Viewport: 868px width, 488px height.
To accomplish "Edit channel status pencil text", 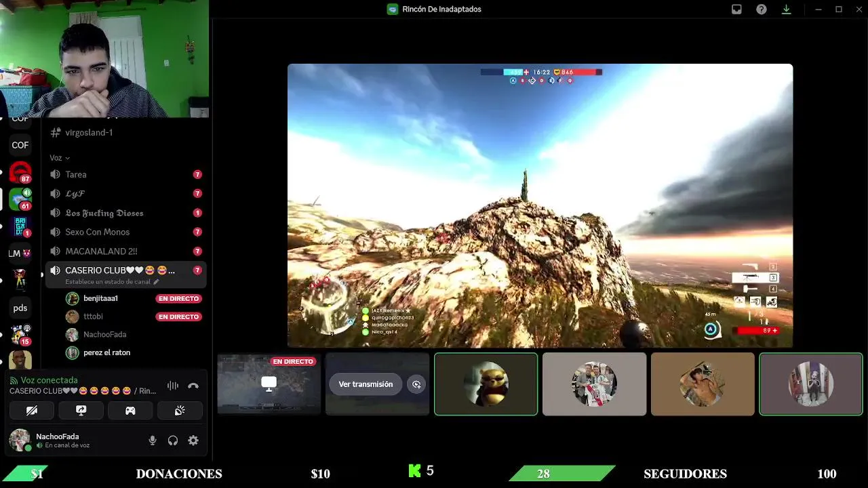I will [x=112, y=282].
